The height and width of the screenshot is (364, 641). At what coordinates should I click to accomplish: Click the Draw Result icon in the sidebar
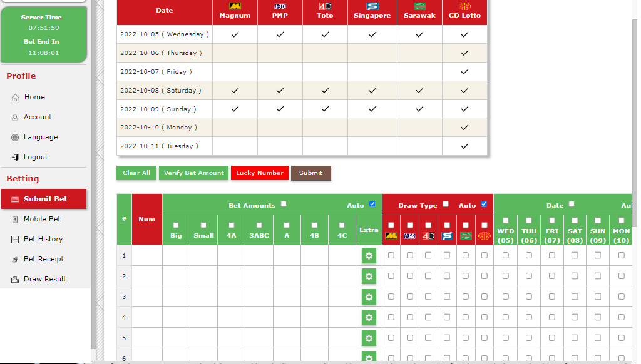coord(16,280)
